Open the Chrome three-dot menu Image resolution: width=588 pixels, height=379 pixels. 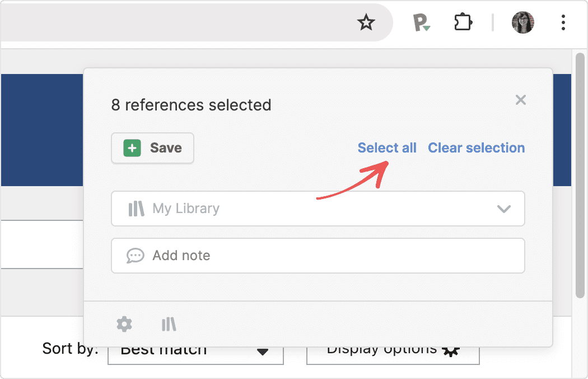click(563, 22)
